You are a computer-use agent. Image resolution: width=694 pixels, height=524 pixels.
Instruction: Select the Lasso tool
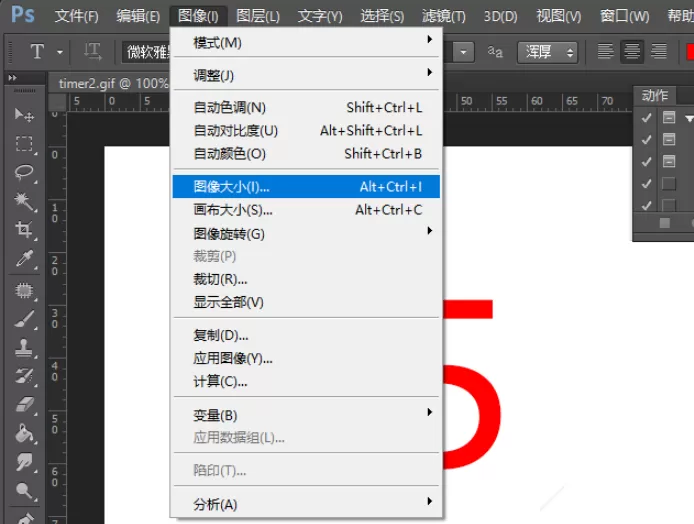click(24, 172)
